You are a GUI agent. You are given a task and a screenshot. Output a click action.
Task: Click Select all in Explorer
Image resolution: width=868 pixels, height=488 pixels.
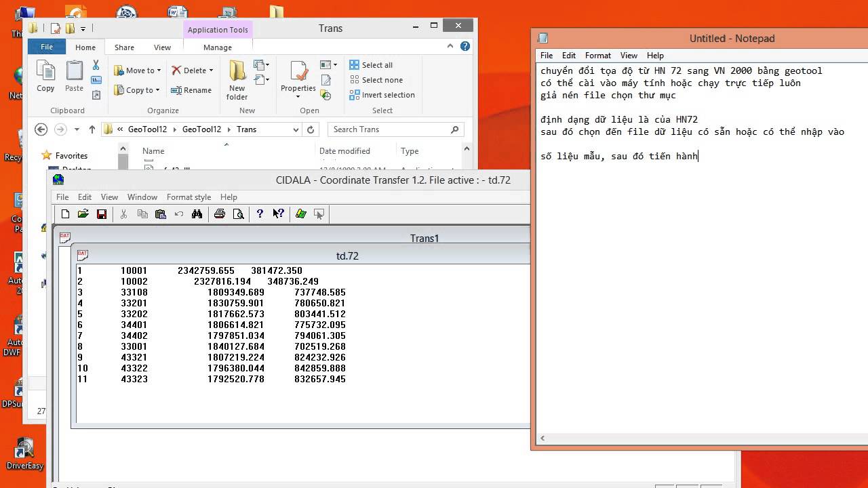pyautogui.click(x=371, y=65)
